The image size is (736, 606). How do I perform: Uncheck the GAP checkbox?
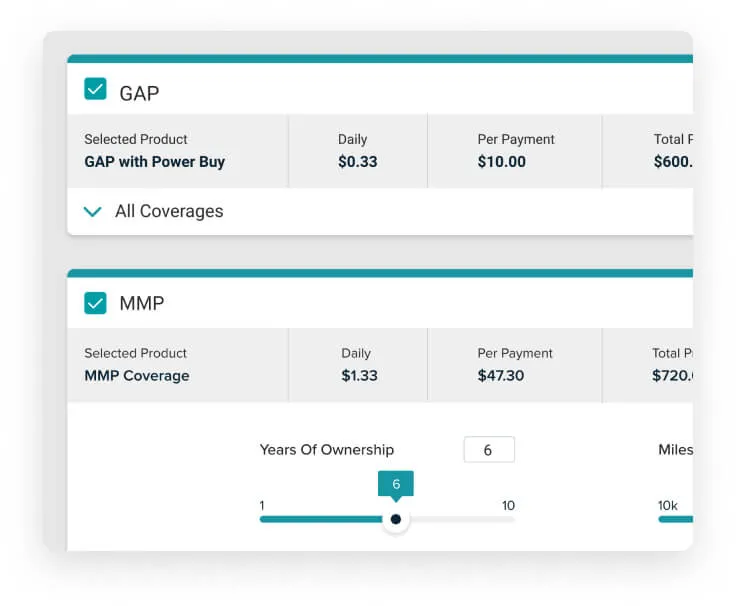click(96, 90)
